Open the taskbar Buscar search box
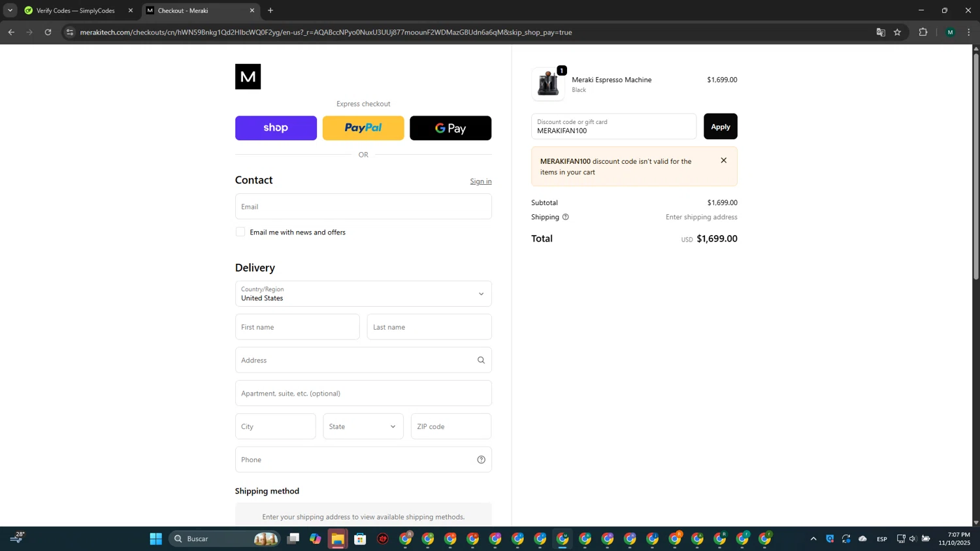980x551 pixels. [225, 539]
